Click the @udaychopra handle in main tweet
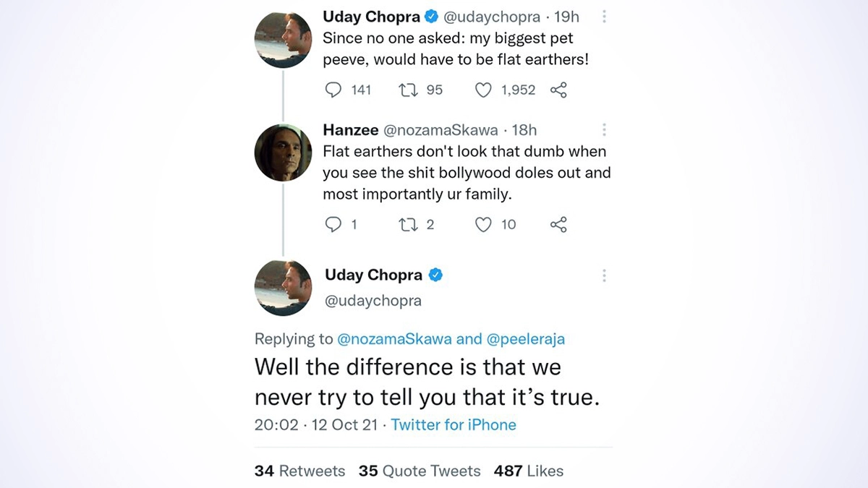Screen dimensions: 868x488 [373, 300]
